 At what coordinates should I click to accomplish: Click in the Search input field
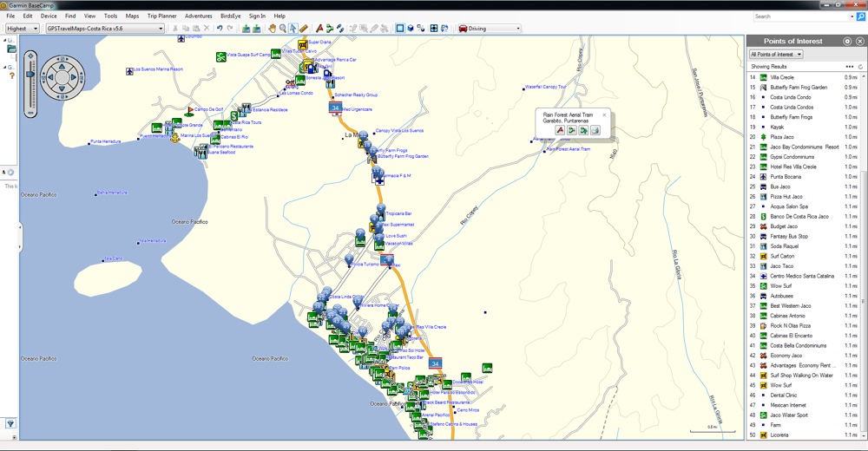800,16
